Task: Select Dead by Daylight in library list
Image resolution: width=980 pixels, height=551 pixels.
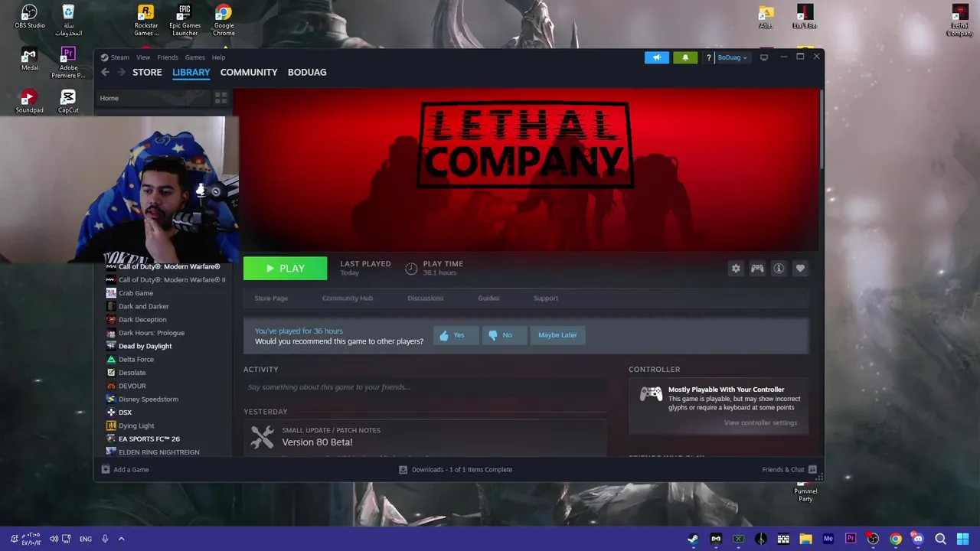Action: [x=145, y=346]
